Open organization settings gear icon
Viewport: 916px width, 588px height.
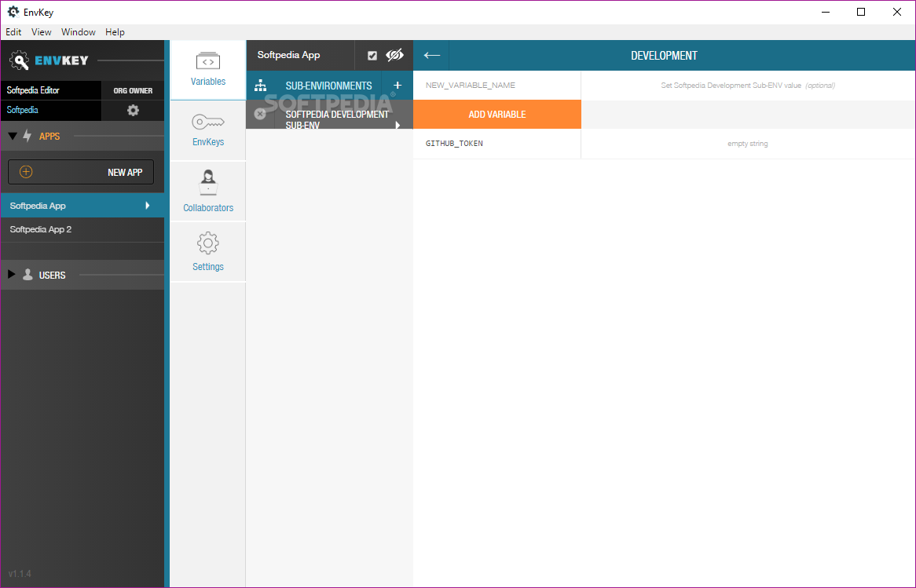pyautogui.click(x=134, y=110)
